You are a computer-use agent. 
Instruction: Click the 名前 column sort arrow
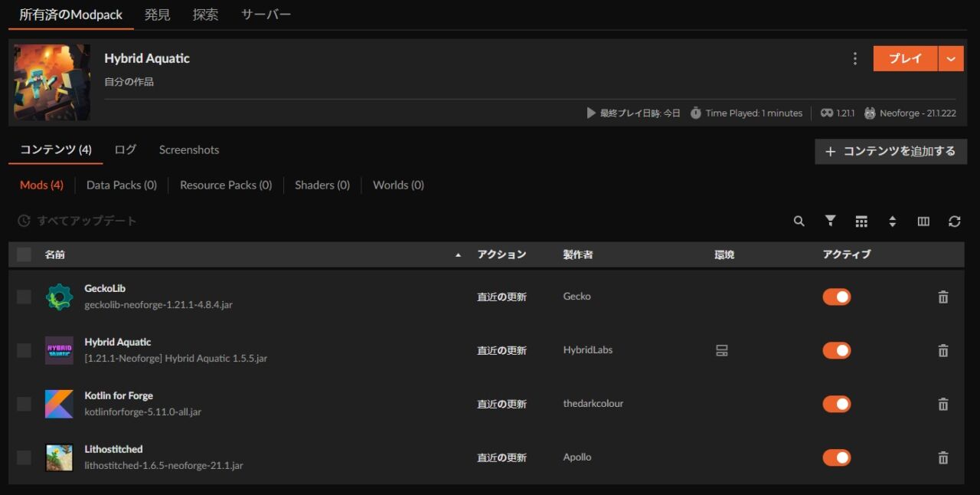pyautogui.click(x=459, y=254)
